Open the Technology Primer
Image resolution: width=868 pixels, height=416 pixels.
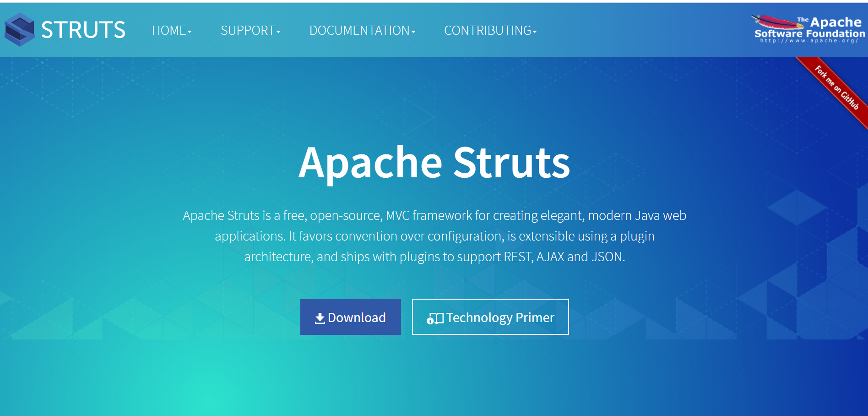pyautogui.click(x=490, y=317)
